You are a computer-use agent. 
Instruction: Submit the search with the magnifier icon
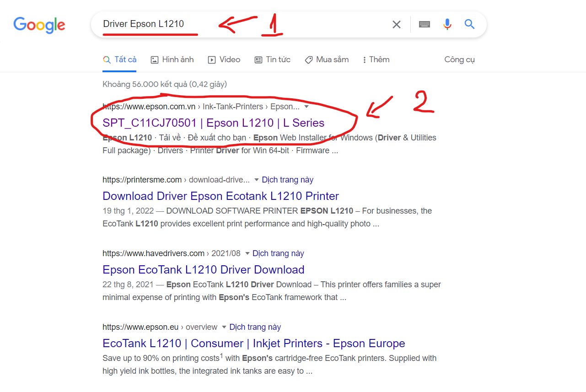469,24
